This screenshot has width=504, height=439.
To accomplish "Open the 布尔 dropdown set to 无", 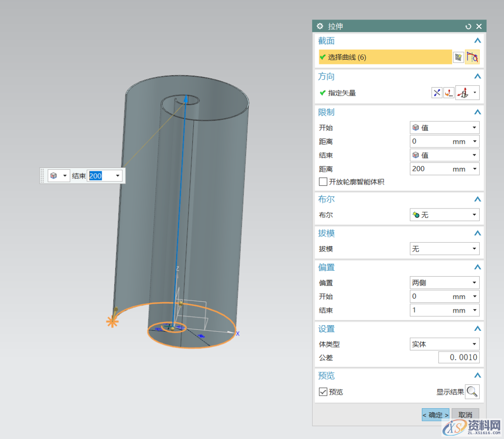I will [444, 215].
